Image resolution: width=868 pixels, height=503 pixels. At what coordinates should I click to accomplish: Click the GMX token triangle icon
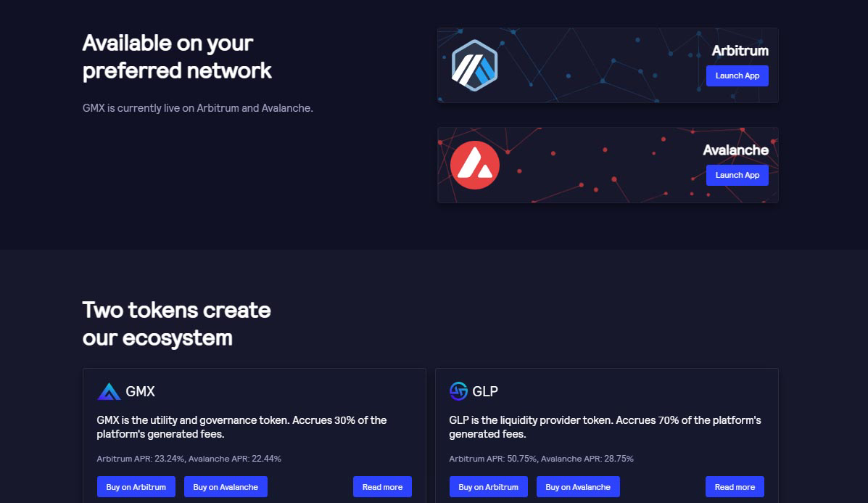(x=109, y=391)
